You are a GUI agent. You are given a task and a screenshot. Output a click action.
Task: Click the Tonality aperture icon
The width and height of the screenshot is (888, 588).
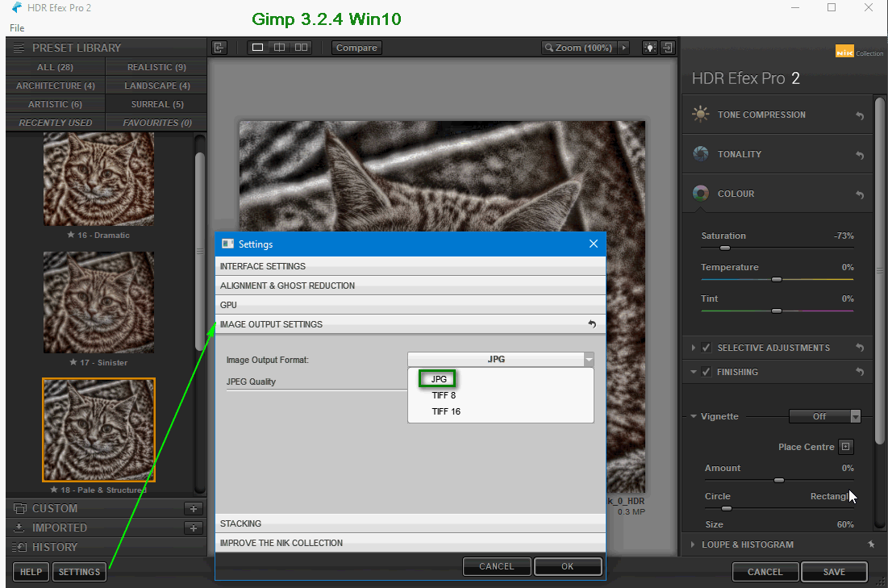701,153
